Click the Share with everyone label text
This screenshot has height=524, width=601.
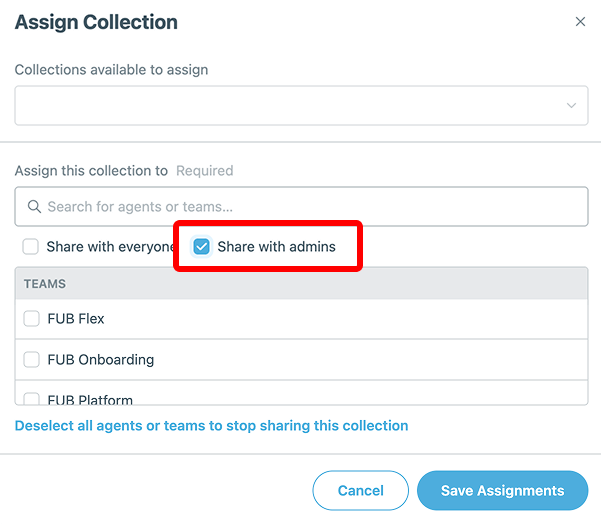[110, 247]
